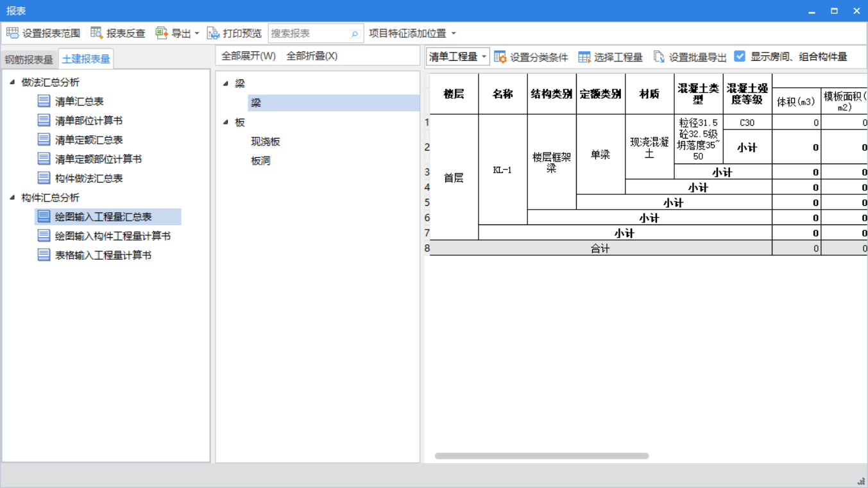Click the C30 cell
The image size is (868, 488).
tap(747, 122)
